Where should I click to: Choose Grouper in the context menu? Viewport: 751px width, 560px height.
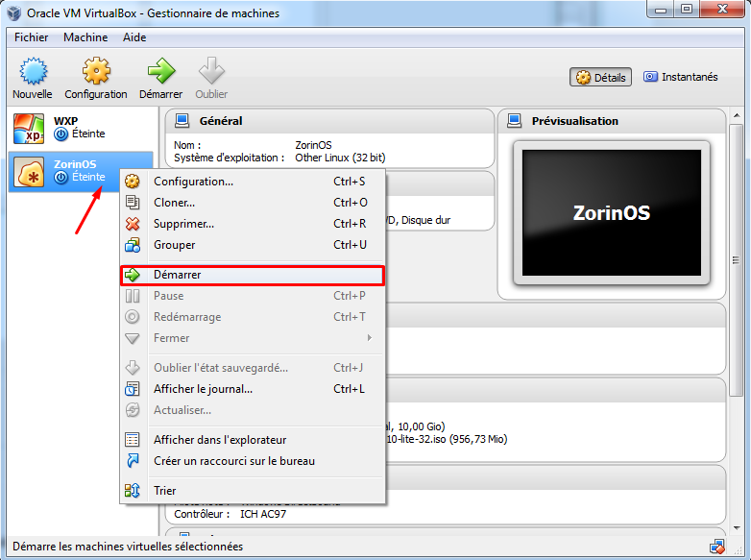click(253, 245)
